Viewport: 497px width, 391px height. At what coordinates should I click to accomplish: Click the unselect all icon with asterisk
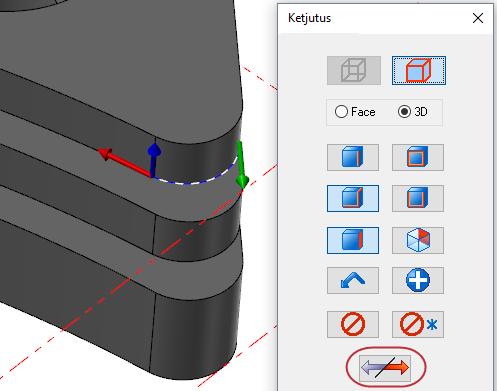tap(418, 324)
